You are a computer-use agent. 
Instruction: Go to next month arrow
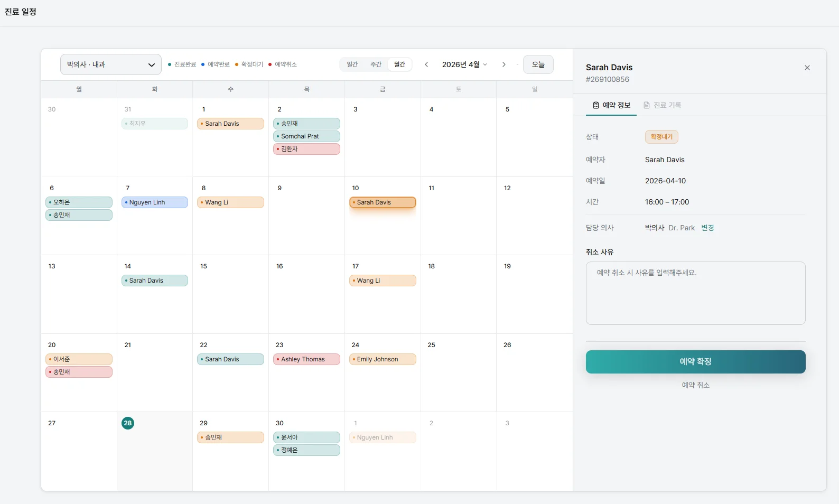(x=504, y=64)
